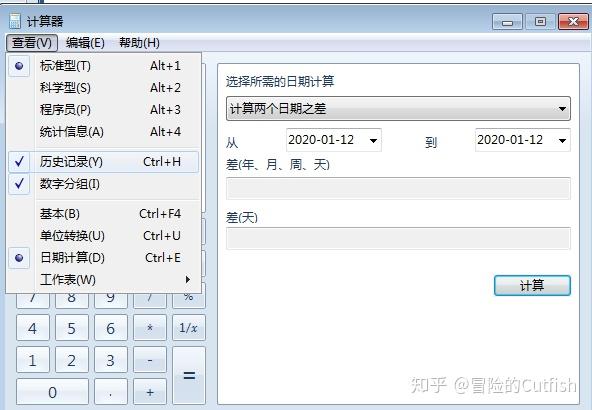Choose 单位转换(U) unit conversion
The image size is (592, 410).
click(x=103, y=236)
